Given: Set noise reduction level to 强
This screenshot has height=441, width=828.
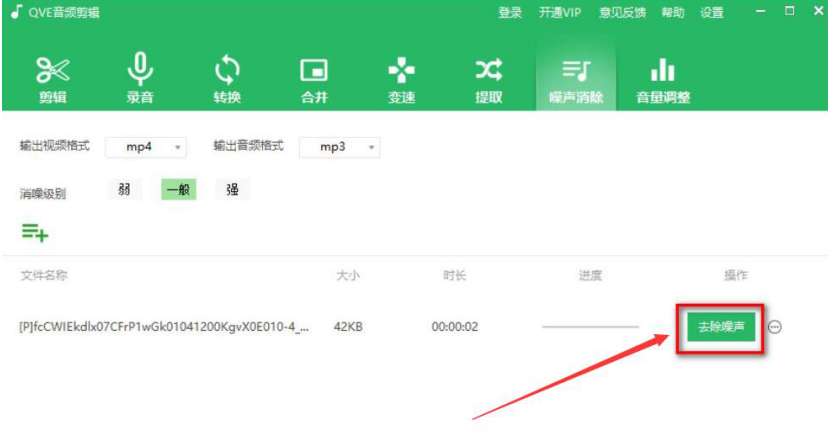Looking at the screenshot, I should [x=232, y=190].
